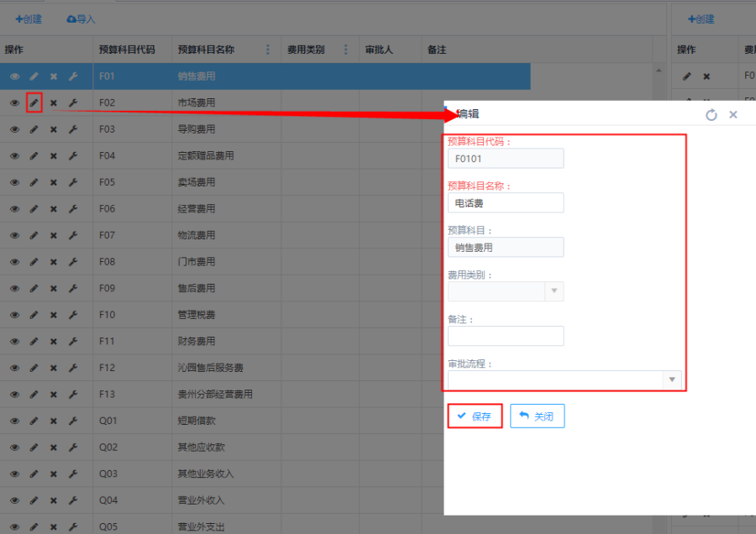Click the wrench settings icon for F05 row
The width and height of the screenshot is (756, 534).
tap(73, 182)
